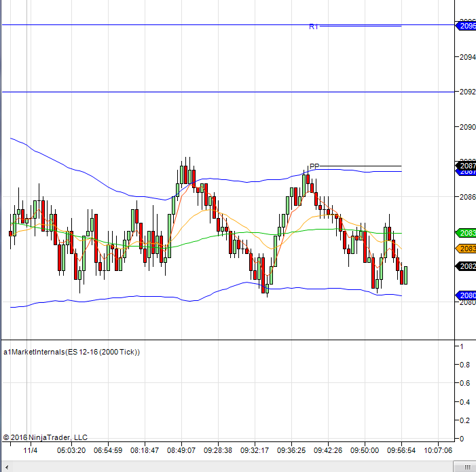This screenshot has height=472, width=476.
Task: Click the 09:28:38 time label
Action: [x=218, y=450]
